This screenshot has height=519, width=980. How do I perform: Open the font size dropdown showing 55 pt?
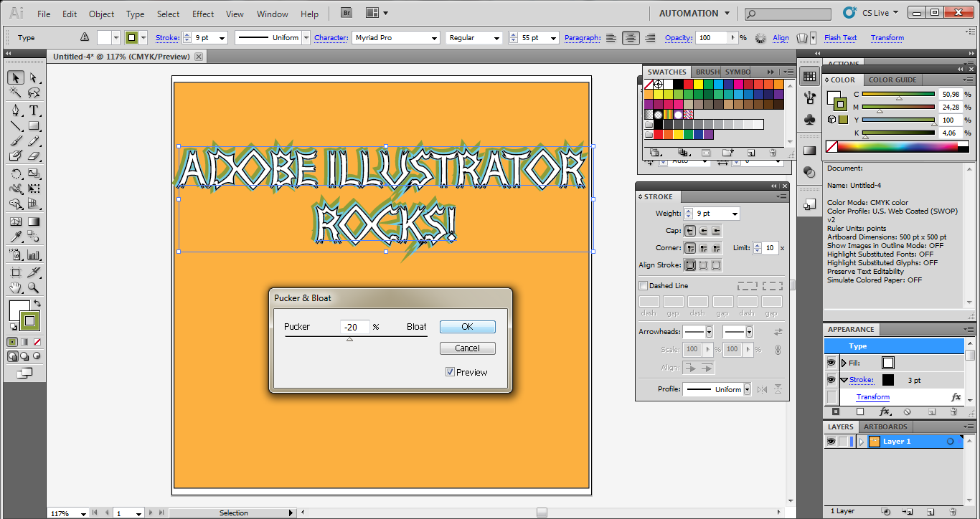click(555, 38)
